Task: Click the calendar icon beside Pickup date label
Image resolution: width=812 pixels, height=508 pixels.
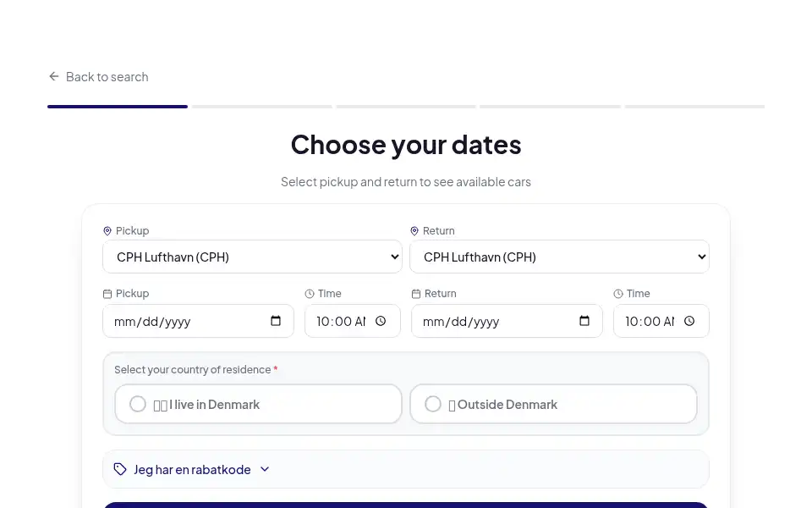Action: coord(107,294)
